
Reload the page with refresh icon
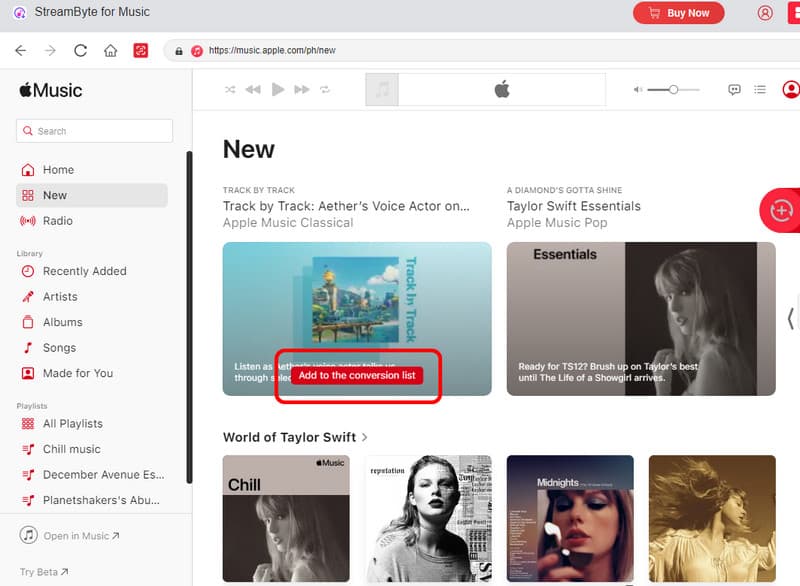(x=80, y=50)
